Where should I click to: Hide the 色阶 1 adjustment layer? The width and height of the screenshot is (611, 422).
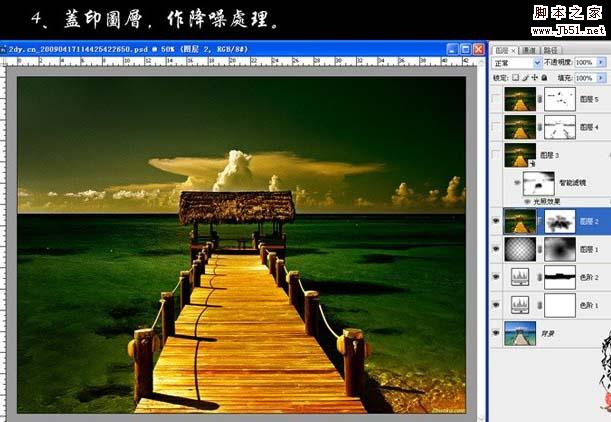click(x=496, y=305)
